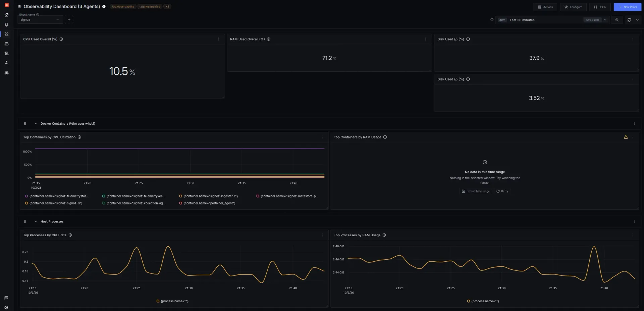Image resolution: width=644 pixels, height=311 pixels.
Task: Toggle the signoz-metastore-p... legend series
Action: (x=287, y=196)
